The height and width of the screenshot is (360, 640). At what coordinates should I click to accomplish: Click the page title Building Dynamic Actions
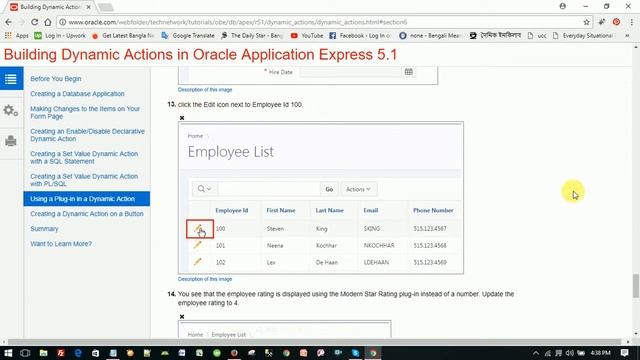tap(200, 55)
